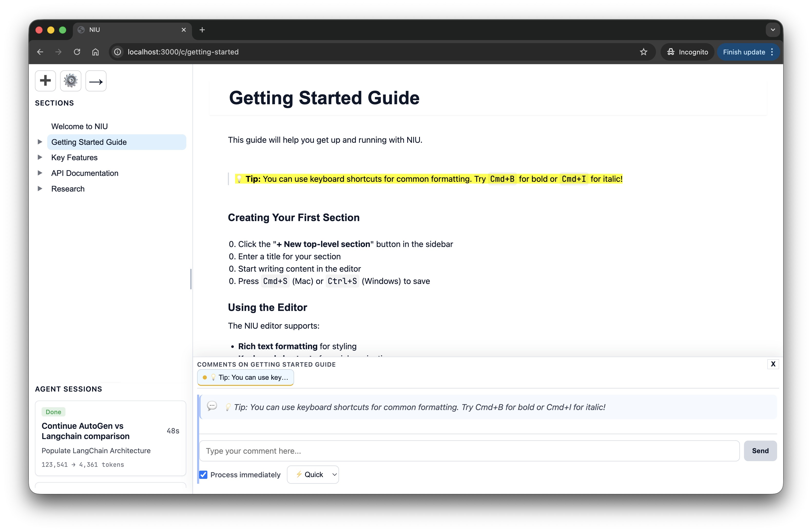Click the right-arrow sidebar toolbar icon
812x532 pixels.
pyautogui.click(x=96, y=81)
